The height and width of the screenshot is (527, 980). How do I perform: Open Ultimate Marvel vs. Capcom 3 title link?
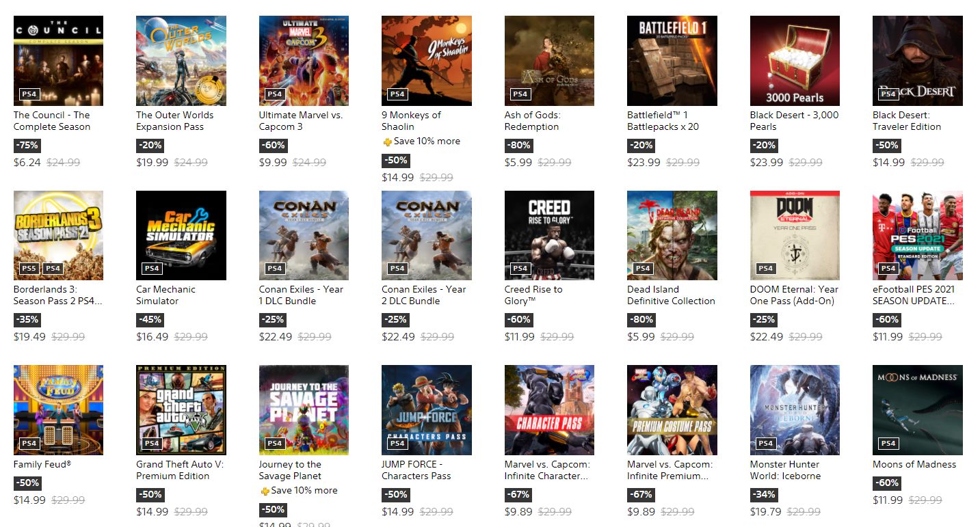[x=301, y=121]
